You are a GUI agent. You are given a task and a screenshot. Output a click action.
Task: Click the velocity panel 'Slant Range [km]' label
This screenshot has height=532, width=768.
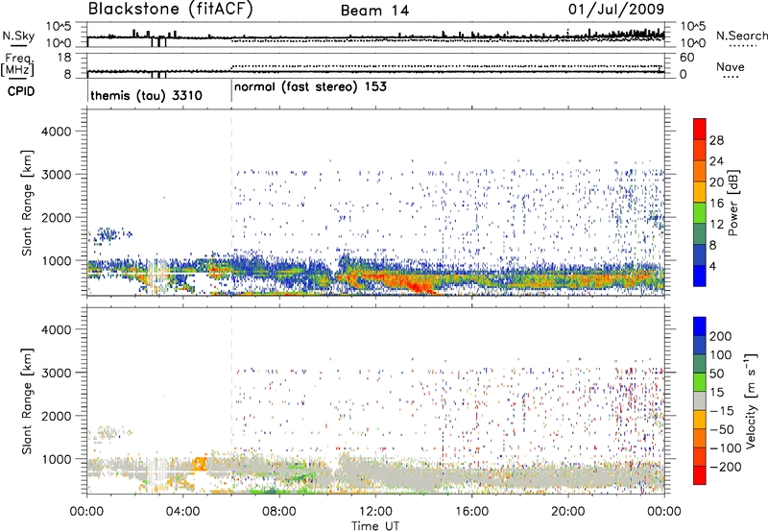(x=27, y=401)
